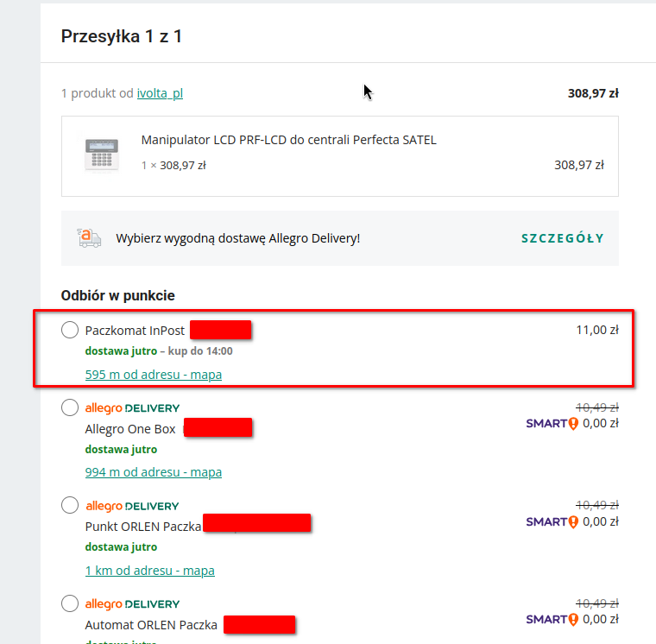Click the SMART badge on Allegro One Box row
Viewport: 656px width, 644px height.
(x=552, y=424)
